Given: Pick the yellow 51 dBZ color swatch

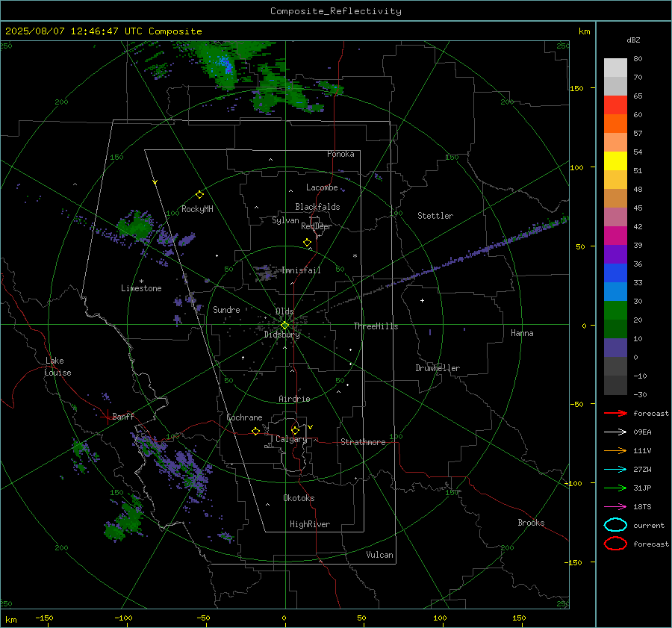Looking at the screenshot, I should 615,161.
